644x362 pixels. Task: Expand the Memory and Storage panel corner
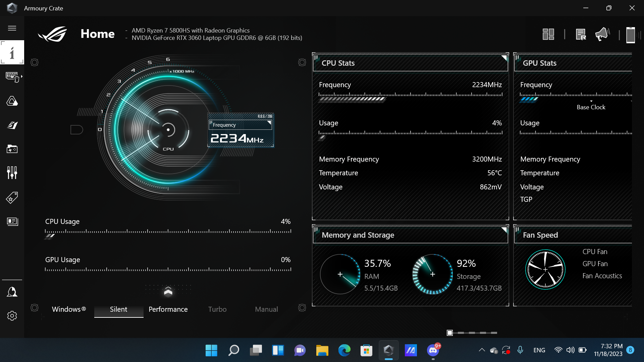(504, 230)
